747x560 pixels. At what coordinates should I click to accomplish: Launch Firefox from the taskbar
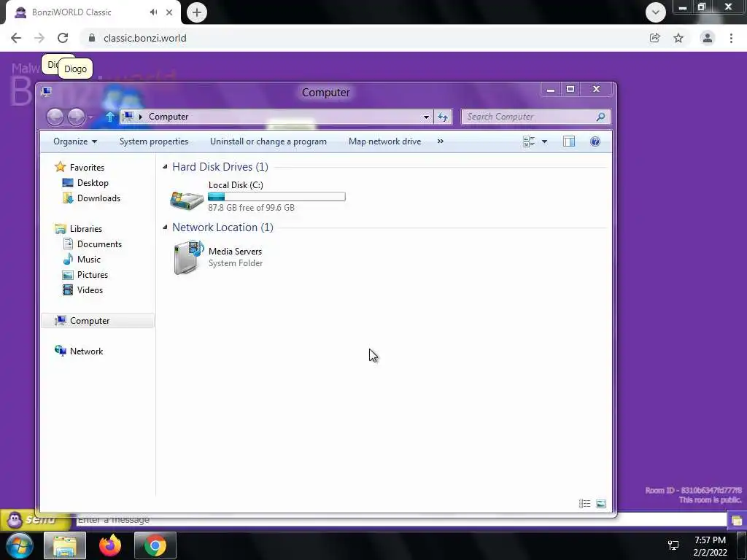pos(110,545)
